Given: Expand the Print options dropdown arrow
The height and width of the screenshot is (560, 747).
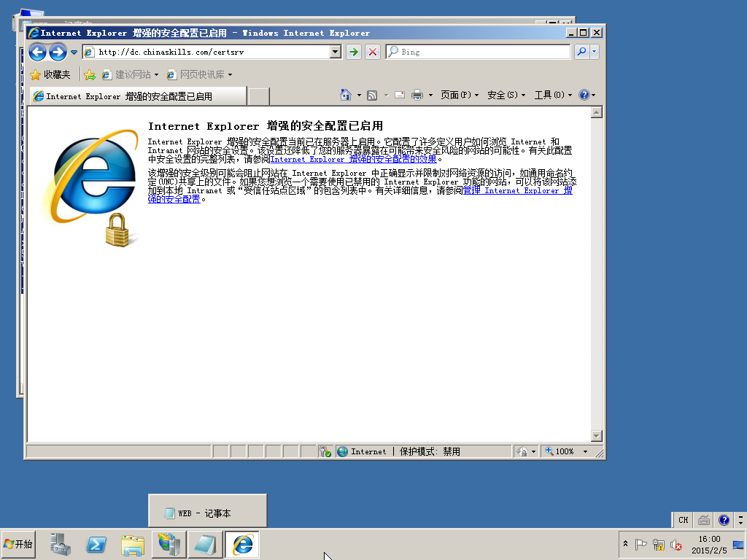Looking at the screenshot, I should coord(430,96).
